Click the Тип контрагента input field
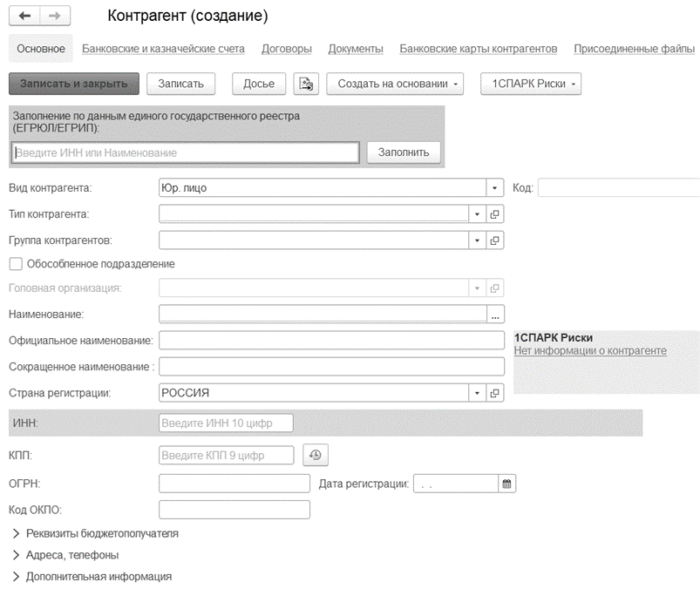This screenshot has height=589, width=700. pyautogui.click(x=314, y=214)
